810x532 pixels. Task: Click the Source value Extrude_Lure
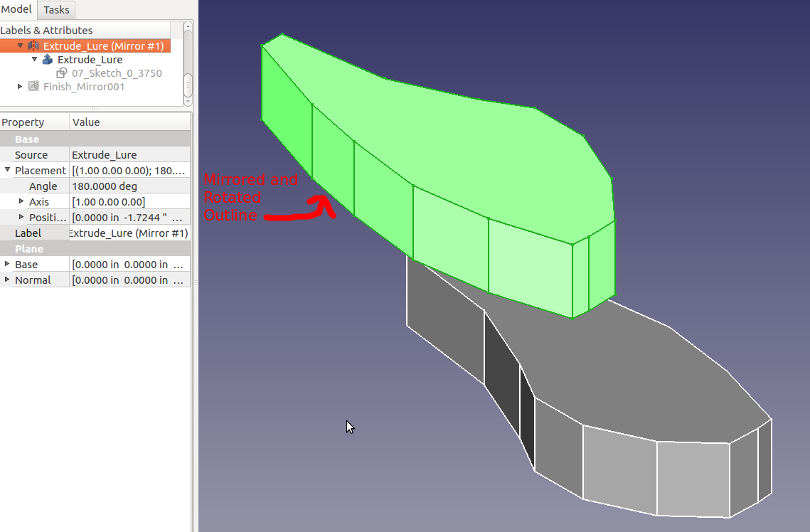point(105,155)
